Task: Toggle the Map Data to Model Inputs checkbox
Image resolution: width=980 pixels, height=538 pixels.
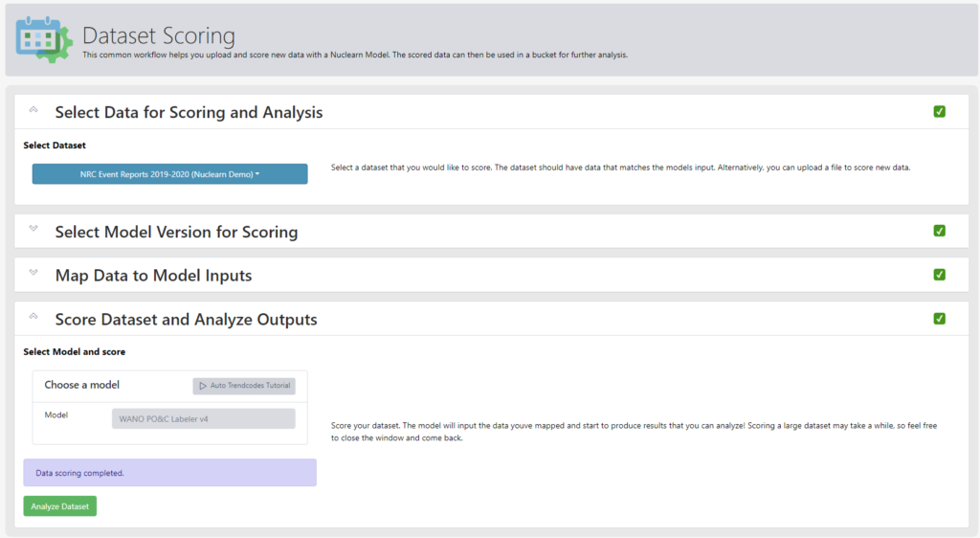Action: pos(940,275)
